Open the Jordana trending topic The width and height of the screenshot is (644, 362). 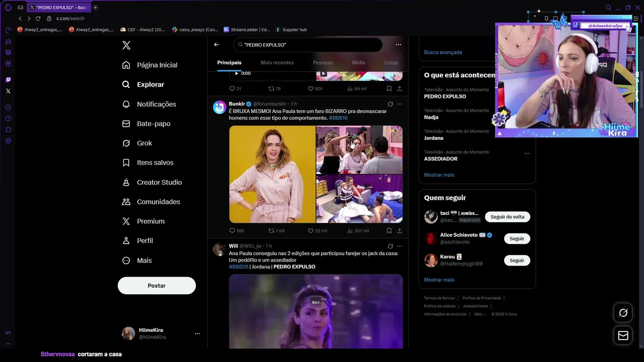(434, 138)
